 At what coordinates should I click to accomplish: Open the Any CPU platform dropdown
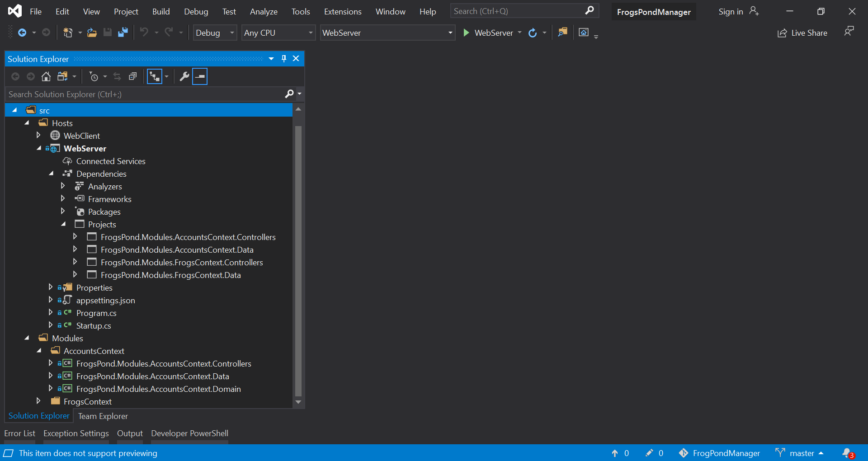coord(278,33)
